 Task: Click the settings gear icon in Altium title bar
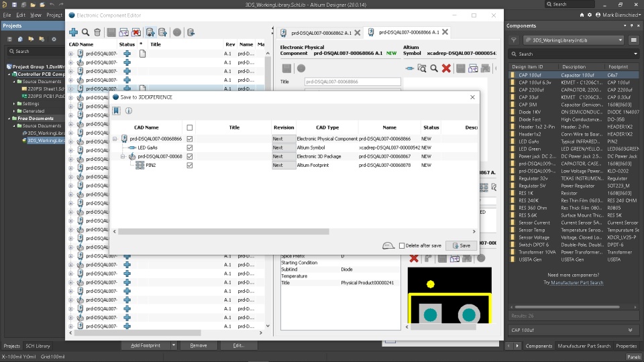(590, 15)
